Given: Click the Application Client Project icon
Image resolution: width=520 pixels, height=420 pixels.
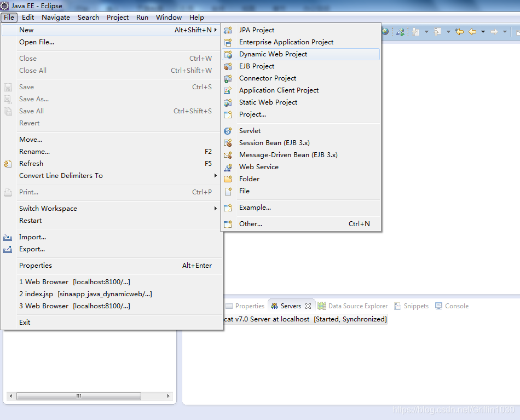Looking at the screenshot, I should pyautogui.click(x=228, y=90).
